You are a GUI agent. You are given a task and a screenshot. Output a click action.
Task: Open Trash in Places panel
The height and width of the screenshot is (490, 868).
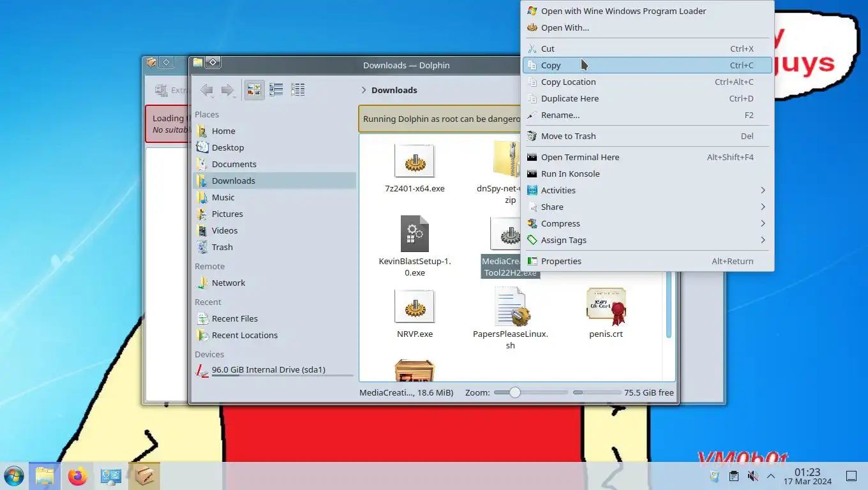[x=274, y=247]
